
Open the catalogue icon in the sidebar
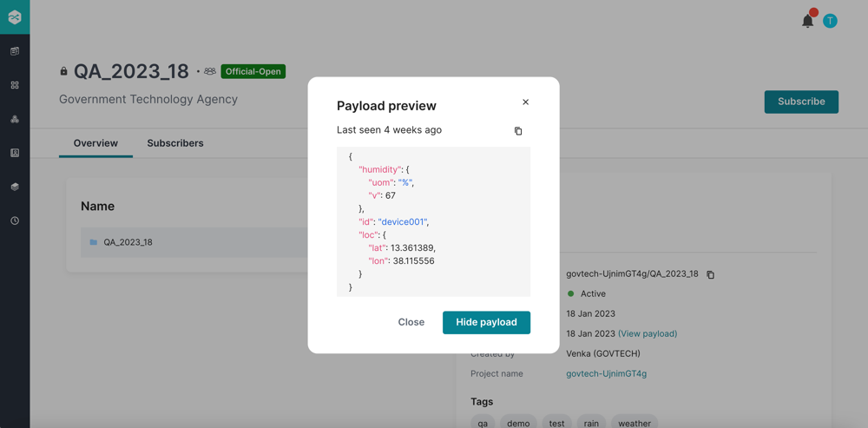[x=15, y=51]
